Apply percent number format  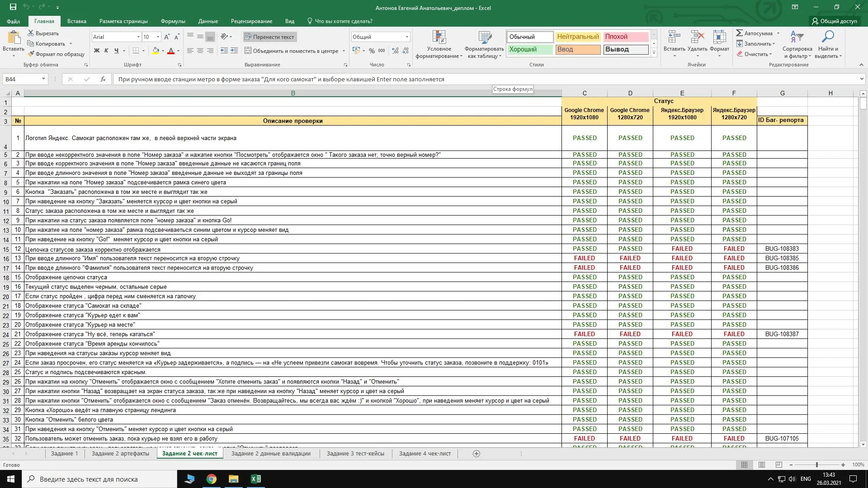[x=372, y=51]
